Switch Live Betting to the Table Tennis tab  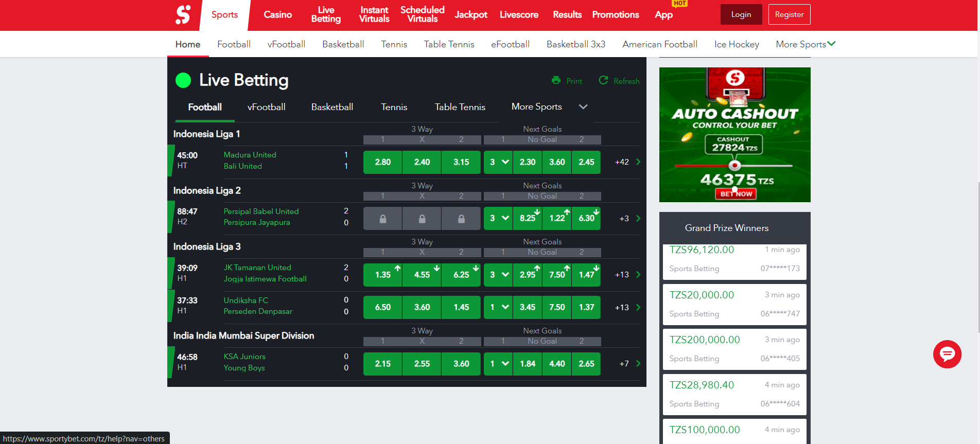[x=460, y=107]
